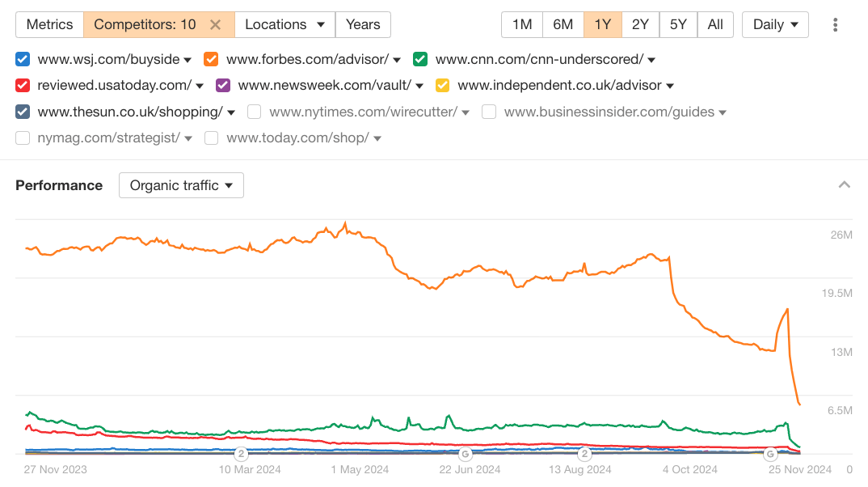Click the Google update marker near 22 Jun 2024
The image size is (868, 487).
[x=465, y=453]
